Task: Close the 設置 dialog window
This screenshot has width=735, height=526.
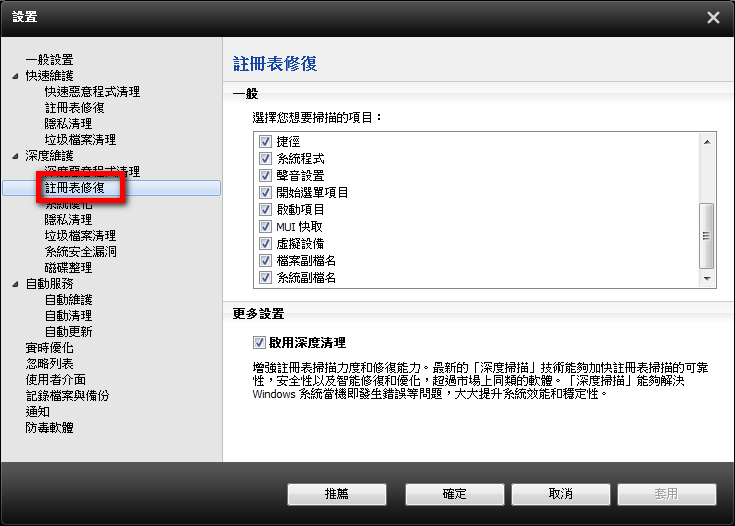Action: (x=712, y=17)
